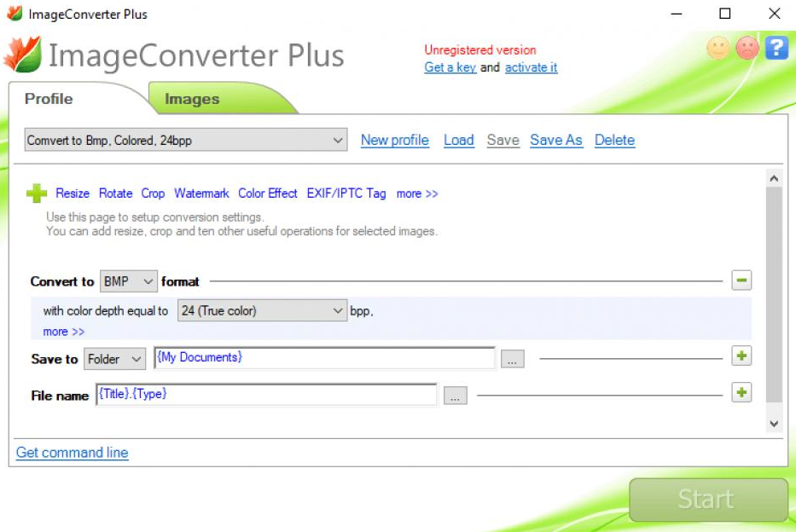Add a Color Effect operation

tap(268, 194)
